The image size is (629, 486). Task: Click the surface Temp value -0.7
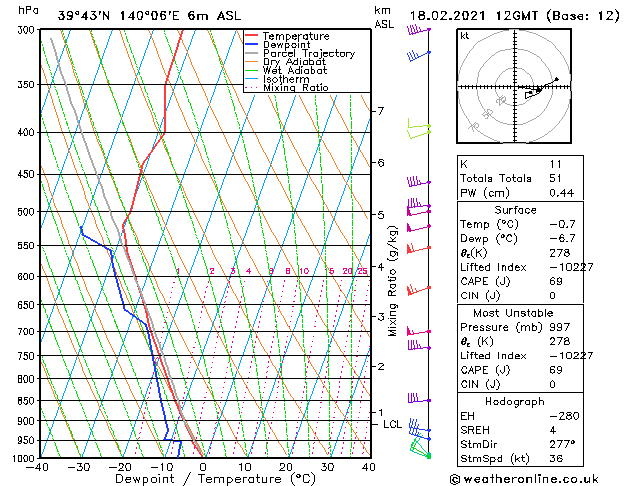pos(562,224)
